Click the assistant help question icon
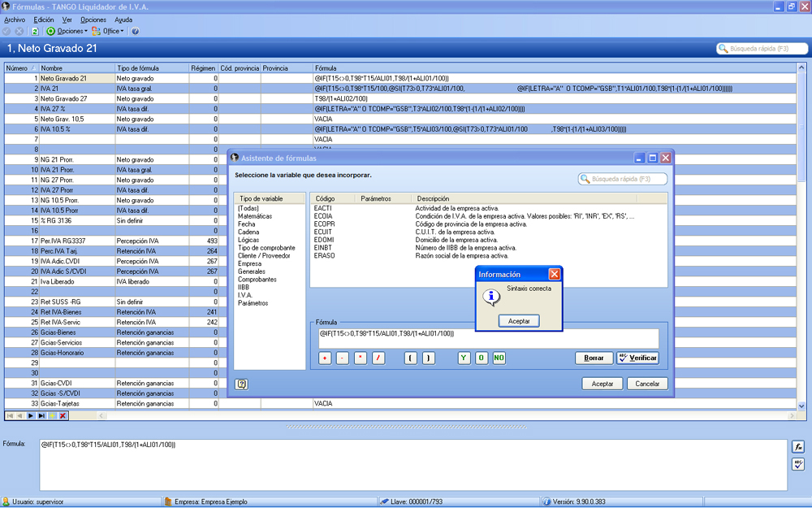812x508 pixels. 241,384
